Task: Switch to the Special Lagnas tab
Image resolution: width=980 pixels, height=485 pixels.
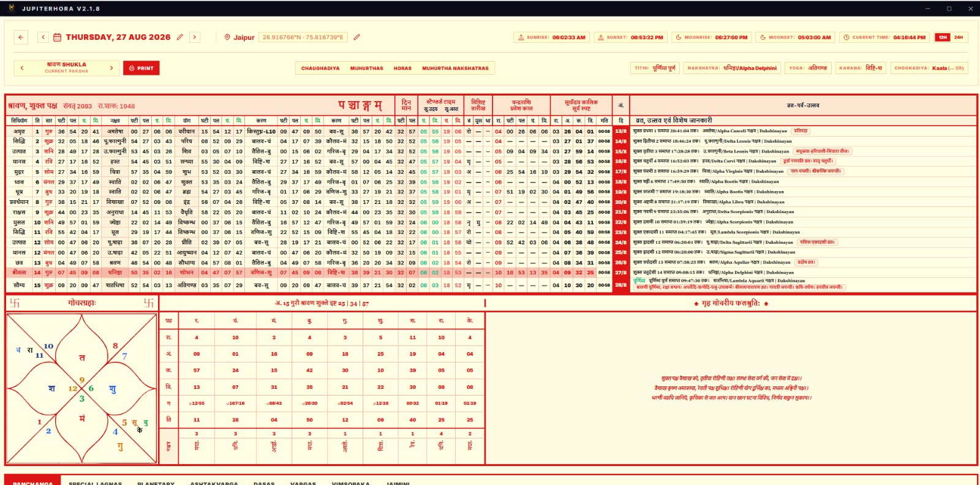Action: (96, 483)
